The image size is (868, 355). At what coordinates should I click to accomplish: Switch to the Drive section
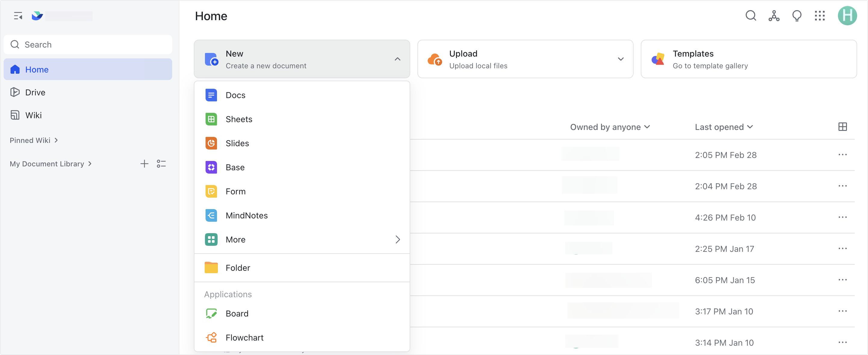35,92
